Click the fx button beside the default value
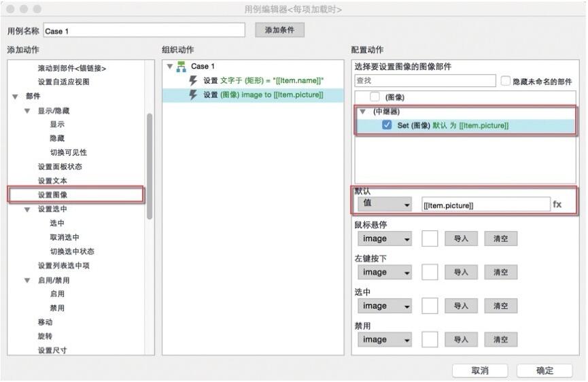Viewport: 588px width, 382px height. click(x=557, y=205)
